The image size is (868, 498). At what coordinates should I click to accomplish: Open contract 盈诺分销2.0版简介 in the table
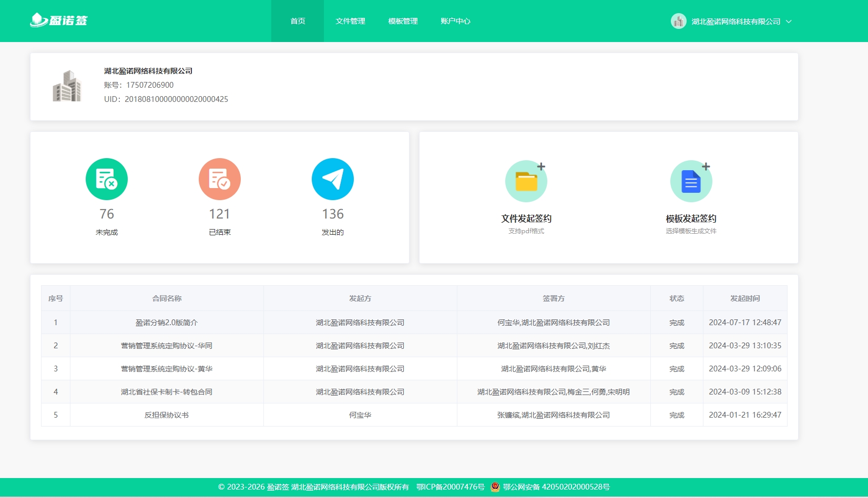pos(166,322)
